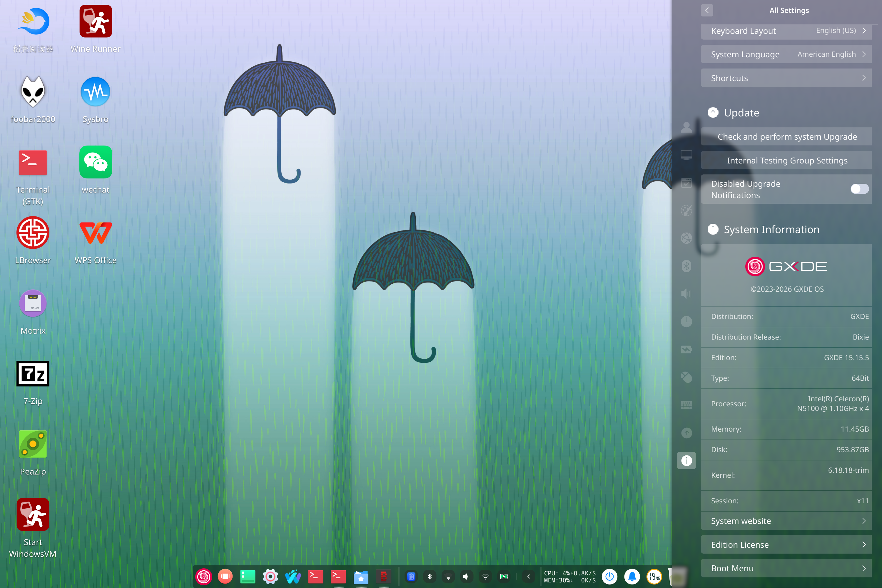This screenshot has width=882, height=588.
Task: Open the System website row
Action: 786,521
